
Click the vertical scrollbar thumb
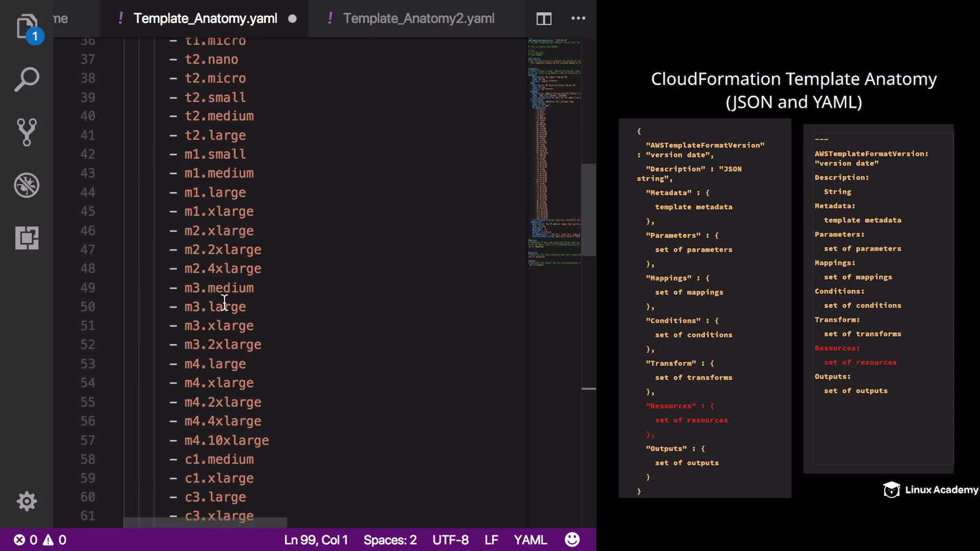[x=589, y=209]
